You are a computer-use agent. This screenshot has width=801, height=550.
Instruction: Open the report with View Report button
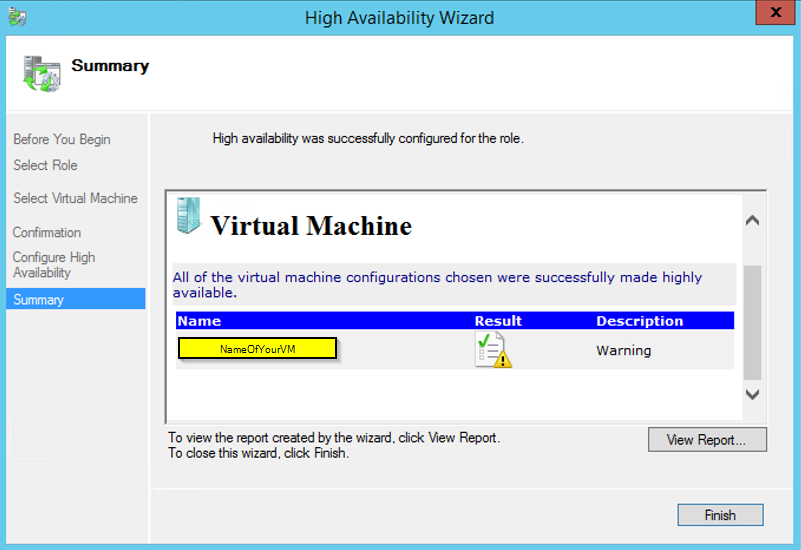click(x=707, y=440)
